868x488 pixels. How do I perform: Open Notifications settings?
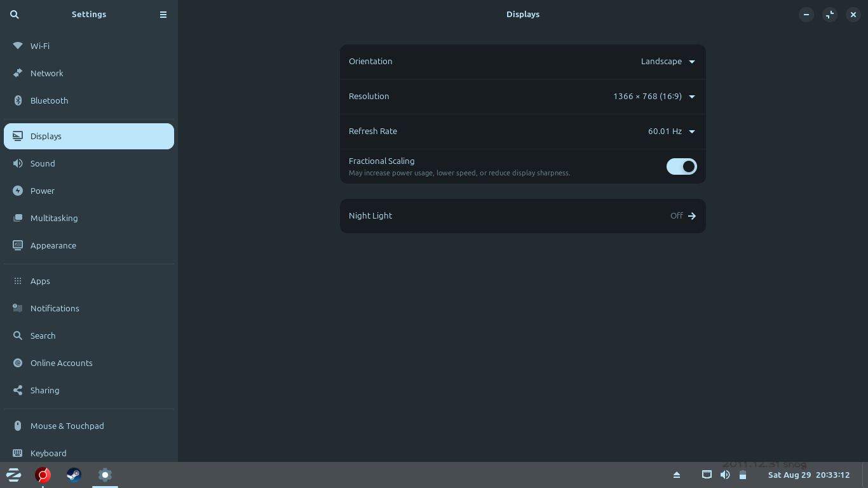click(89, 308)
